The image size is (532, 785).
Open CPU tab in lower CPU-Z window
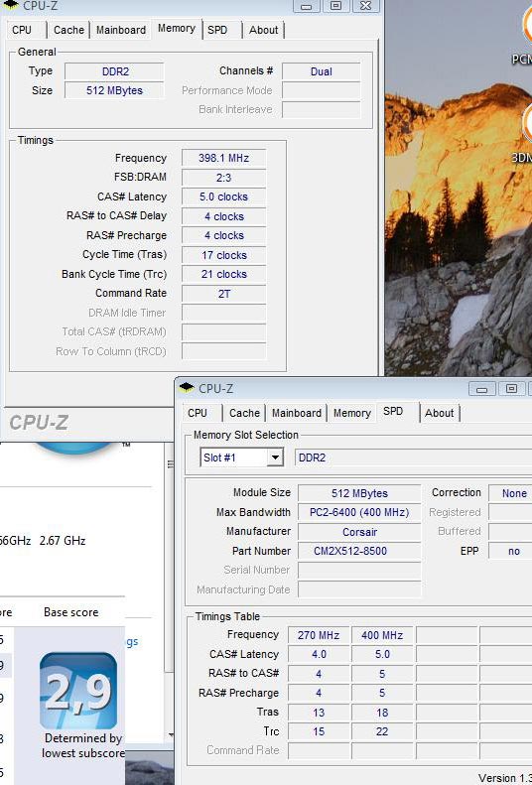198,413
